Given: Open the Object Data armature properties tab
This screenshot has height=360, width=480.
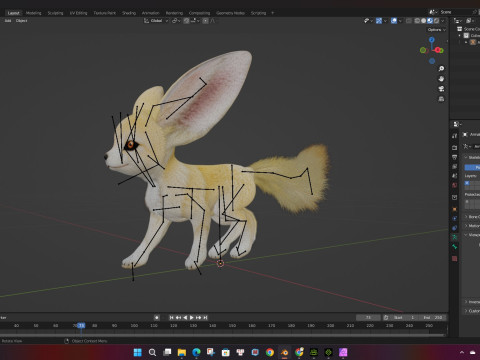Looking at the screenshot, I should pyautogui.click(x=454, y=237).
